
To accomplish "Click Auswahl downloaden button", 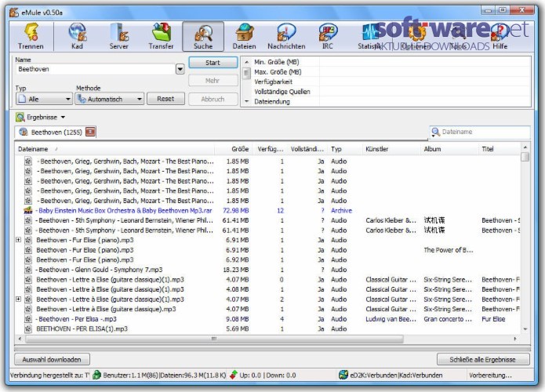I will (x=52, y=359).
